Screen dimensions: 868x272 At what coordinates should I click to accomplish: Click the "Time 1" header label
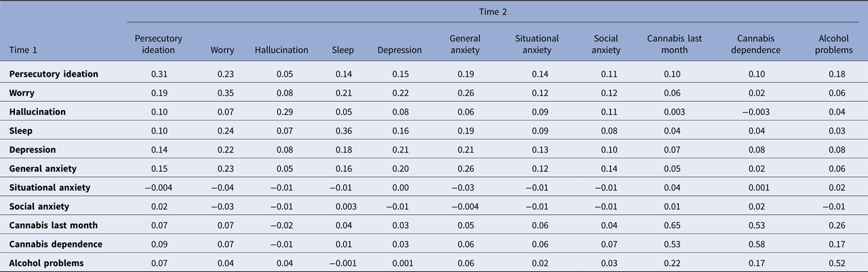pos(25,50)
